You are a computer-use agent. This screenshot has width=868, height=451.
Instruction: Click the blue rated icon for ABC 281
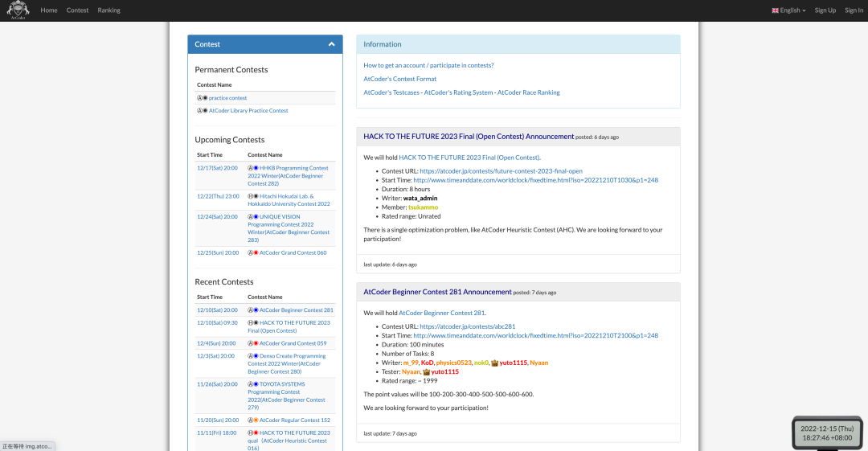coord(256,310)
